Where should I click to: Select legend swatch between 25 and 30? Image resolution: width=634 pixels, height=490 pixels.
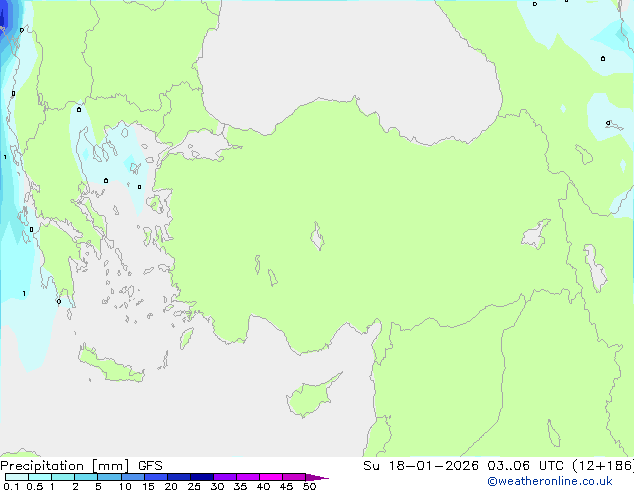[x=202, y=477]
